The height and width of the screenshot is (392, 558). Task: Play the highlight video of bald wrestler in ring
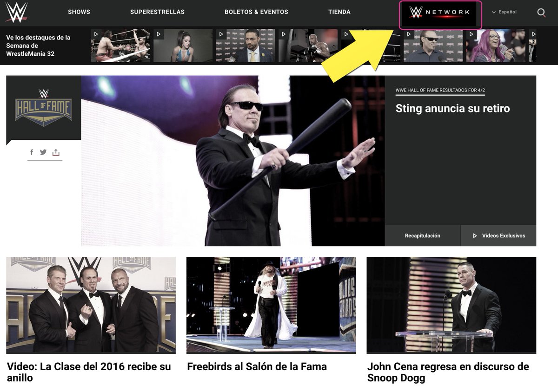(308, 46)
